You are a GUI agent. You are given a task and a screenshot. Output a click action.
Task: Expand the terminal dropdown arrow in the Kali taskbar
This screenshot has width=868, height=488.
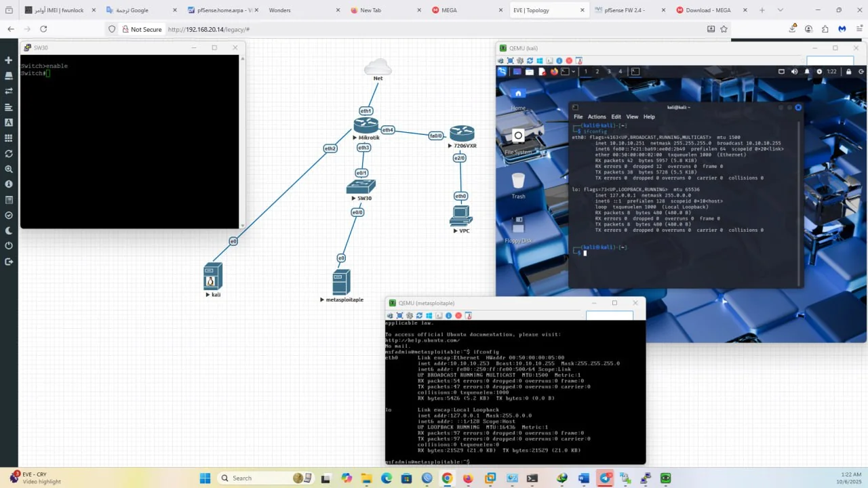(574, 71)
